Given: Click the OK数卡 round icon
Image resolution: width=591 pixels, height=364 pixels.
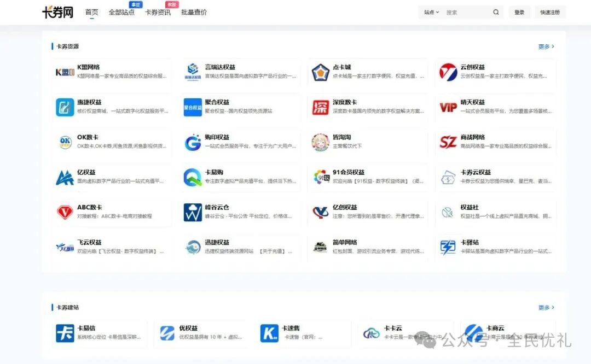Looking at the screenshot, I should pos(65,142).
